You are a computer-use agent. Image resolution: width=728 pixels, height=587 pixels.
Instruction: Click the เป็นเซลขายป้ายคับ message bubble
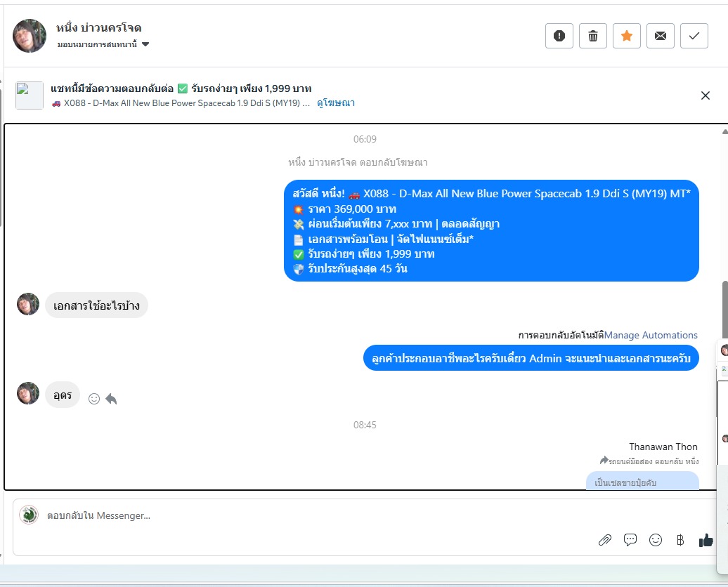(x=642, y=481)
